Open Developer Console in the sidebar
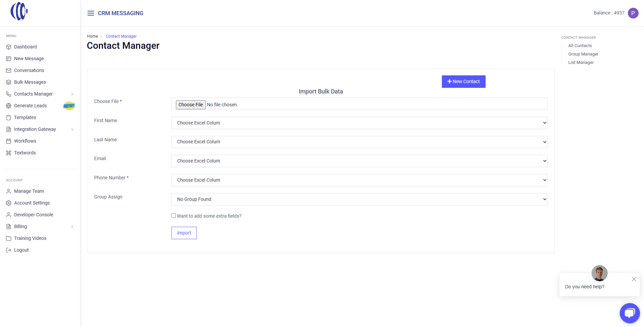The image size is (644, 327). tap(34, 215)
